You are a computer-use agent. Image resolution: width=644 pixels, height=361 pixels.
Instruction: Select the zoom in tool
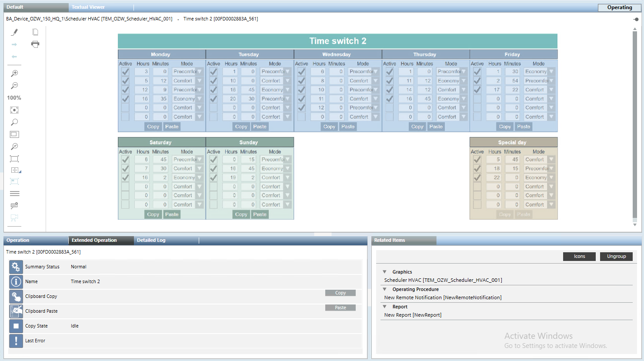[x=14, y=73]
